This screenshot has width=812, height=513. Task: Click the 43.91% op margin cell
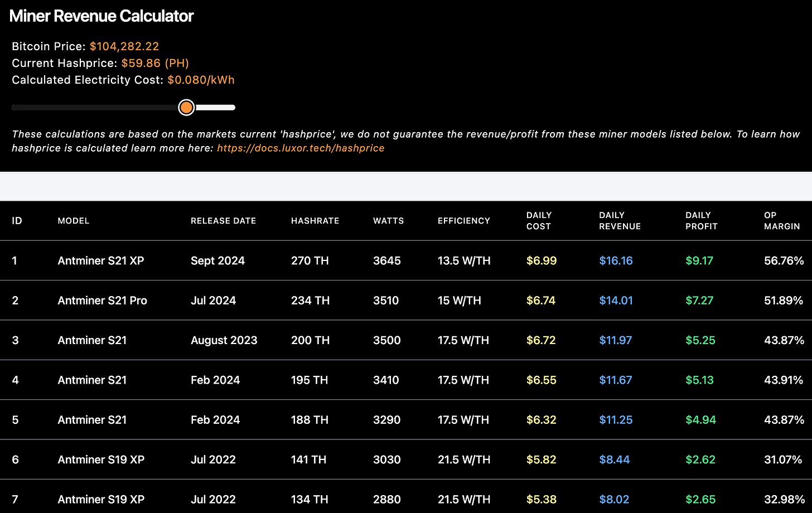pyautogui.click(x=784, y=380)
